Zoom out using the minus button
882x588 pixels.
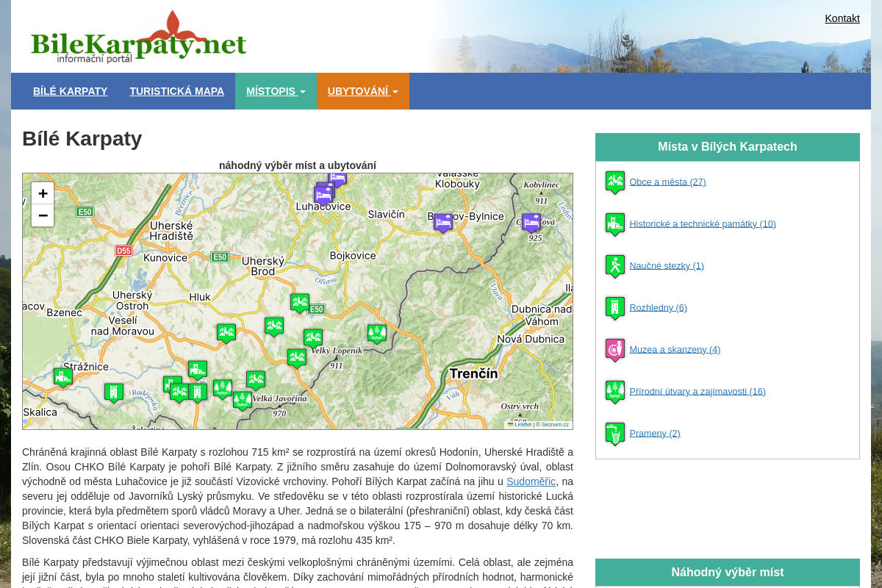pyautogui.click(x=43, y=215)
